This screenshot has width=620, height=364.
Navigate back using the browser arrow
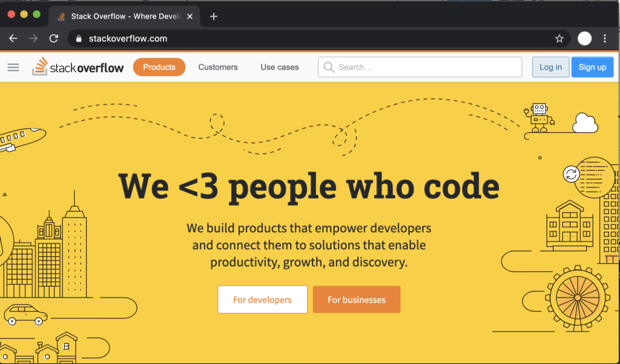[x=13, y=38]
